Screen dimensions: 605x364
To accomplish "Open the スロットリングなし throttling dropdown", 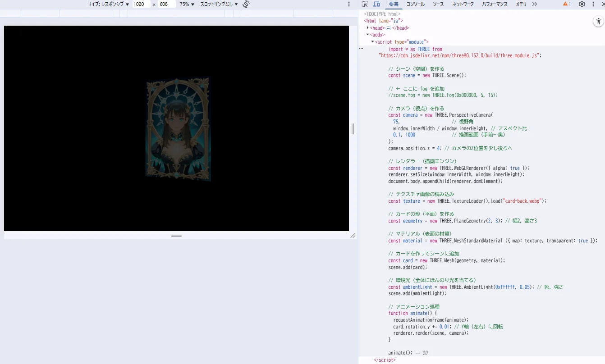I will tap(219, 4).
